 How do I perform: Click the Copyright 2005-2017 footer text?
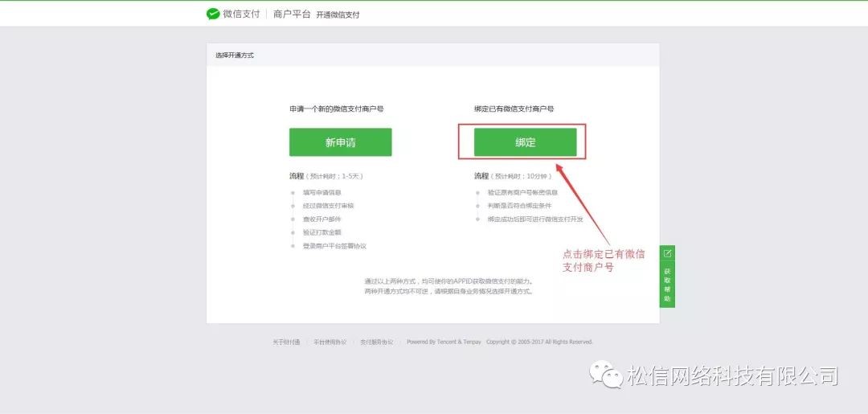tap(540, 342)
